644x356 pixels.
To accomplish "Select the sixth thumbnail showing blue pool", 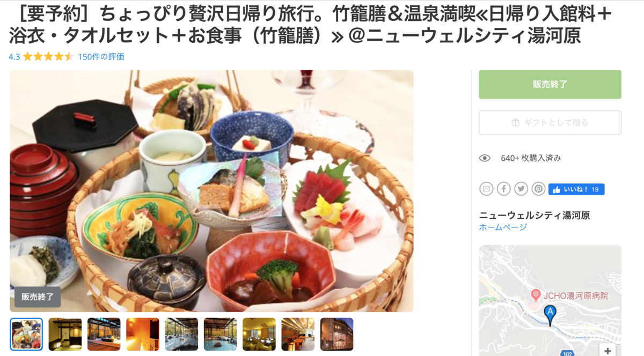I will coord(220,334).
